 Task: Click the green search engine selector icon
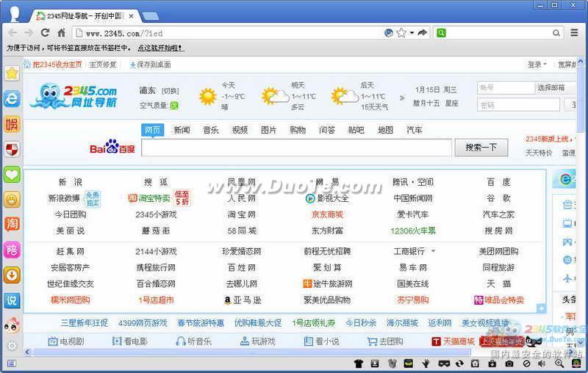click(442, 33)
